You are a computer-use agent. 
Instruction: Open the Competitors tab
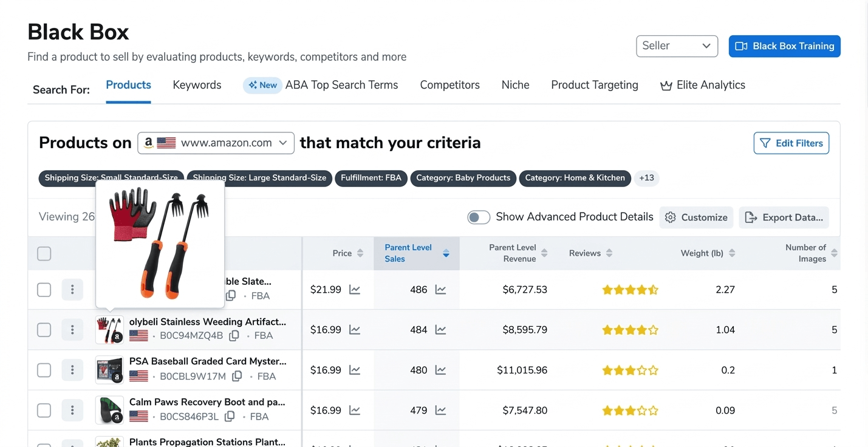click(x=449, y=85)
